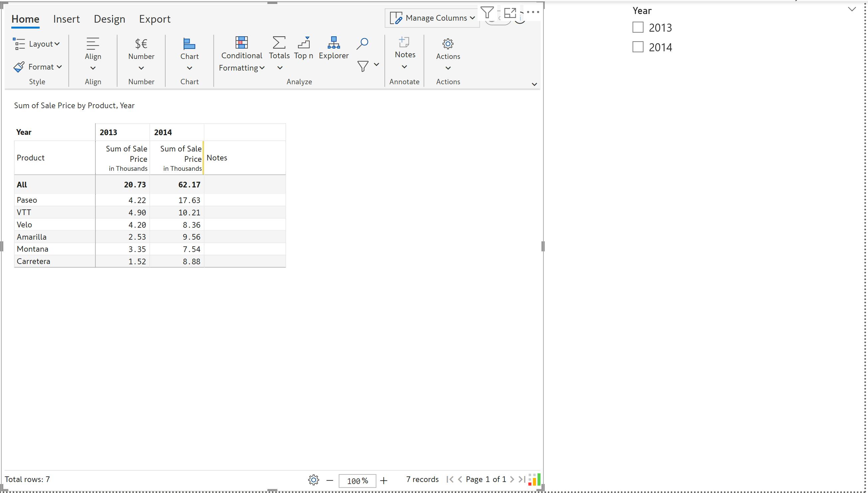Viewport: 868px width, 493px height.
Task: Click the zoom out minus button
Action: tap(330, 480)
